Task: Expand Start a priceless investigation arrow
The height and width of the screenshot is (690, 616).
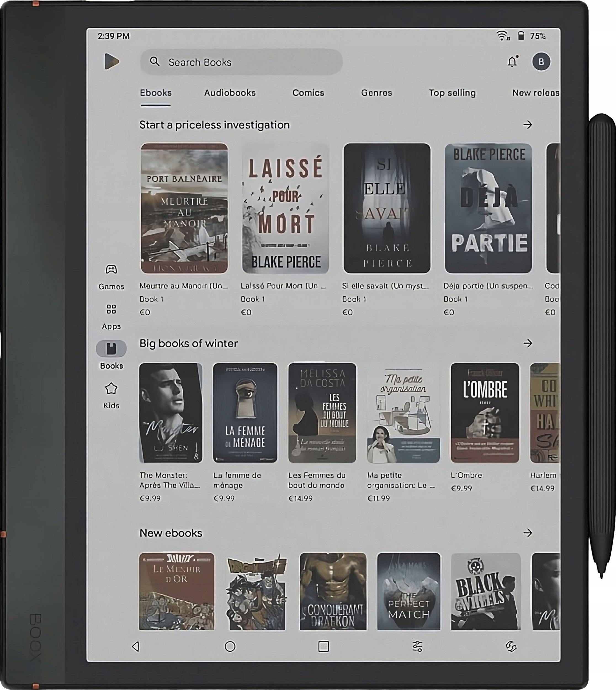Action: point(527,125)
